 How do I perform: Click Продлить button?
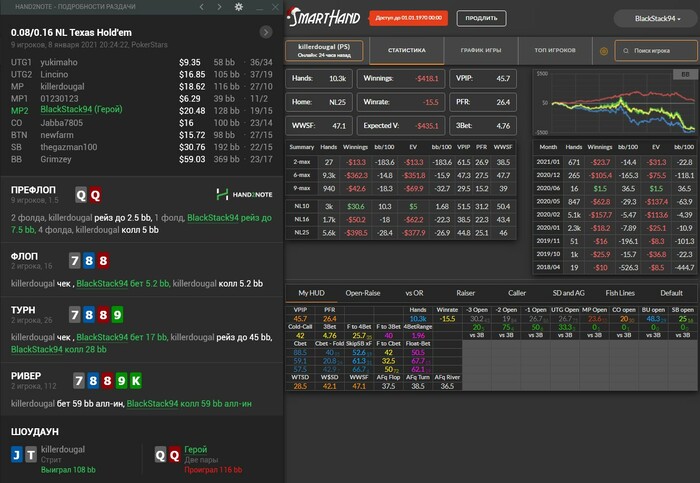(x=481, y=18)
